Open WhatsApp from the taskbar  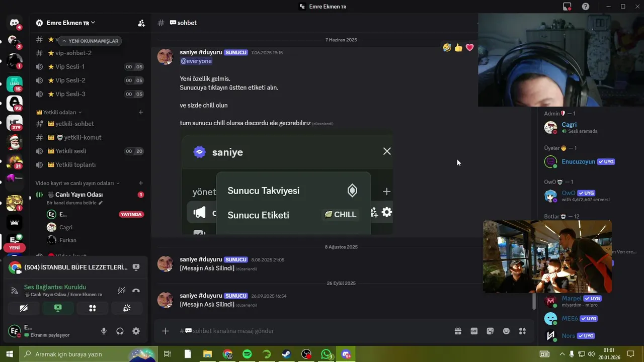(x=327, y=354)
